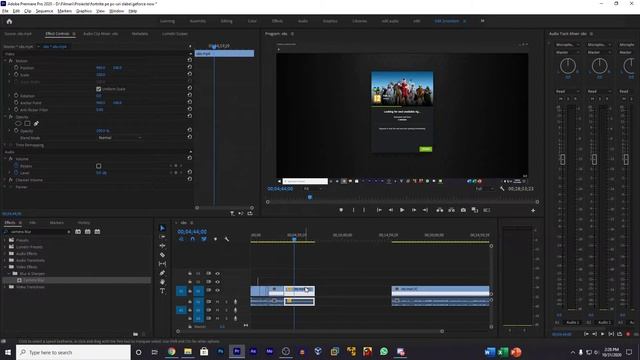This screenshot has height=360, width=640.
Task: Click Extract button in Program monitor
Action: click(451, 210)
